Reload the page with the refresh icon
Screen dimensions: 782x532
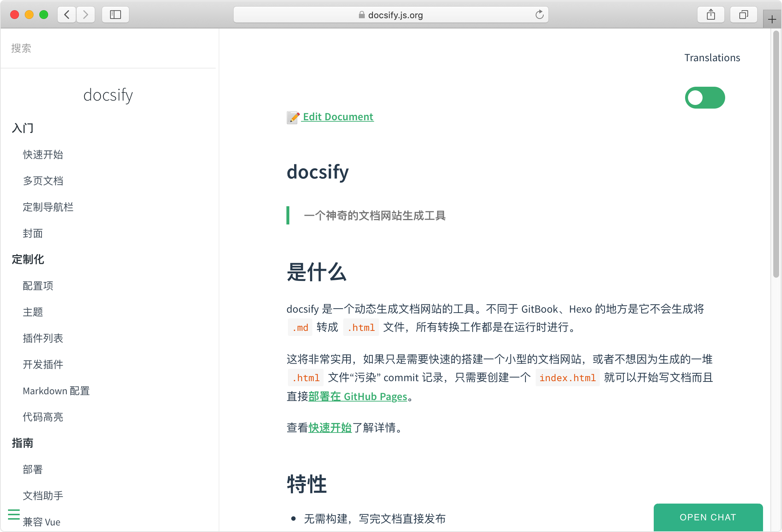click(x=539, y=15)
